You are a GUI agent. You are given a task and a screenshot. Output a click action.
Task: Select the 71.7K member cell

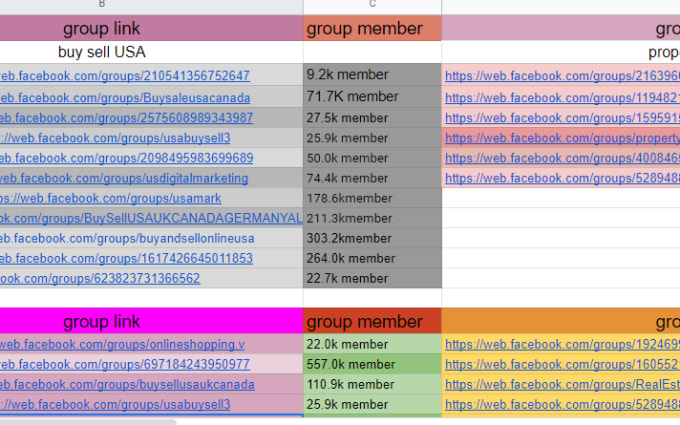tap(372, 96)
